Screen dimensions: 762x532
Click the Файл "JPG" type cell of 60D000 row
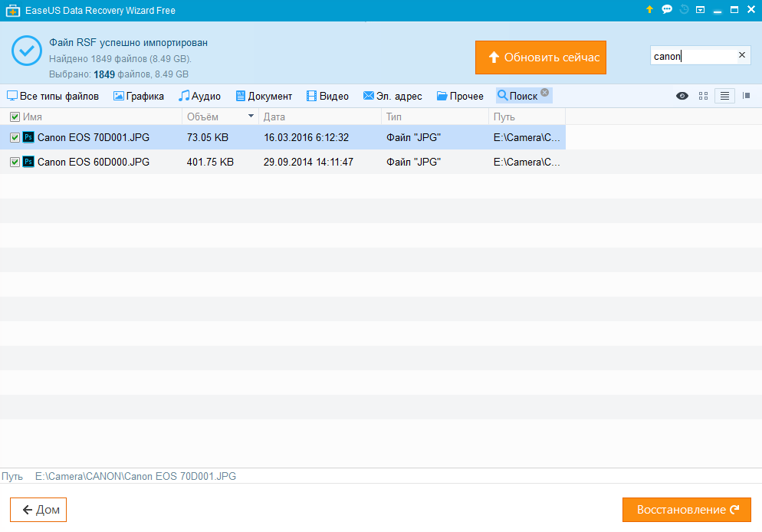413,162
